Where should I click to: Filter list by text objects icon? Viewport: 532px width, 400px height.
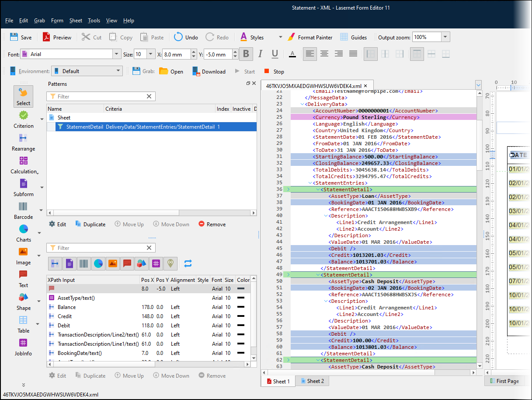127,263
